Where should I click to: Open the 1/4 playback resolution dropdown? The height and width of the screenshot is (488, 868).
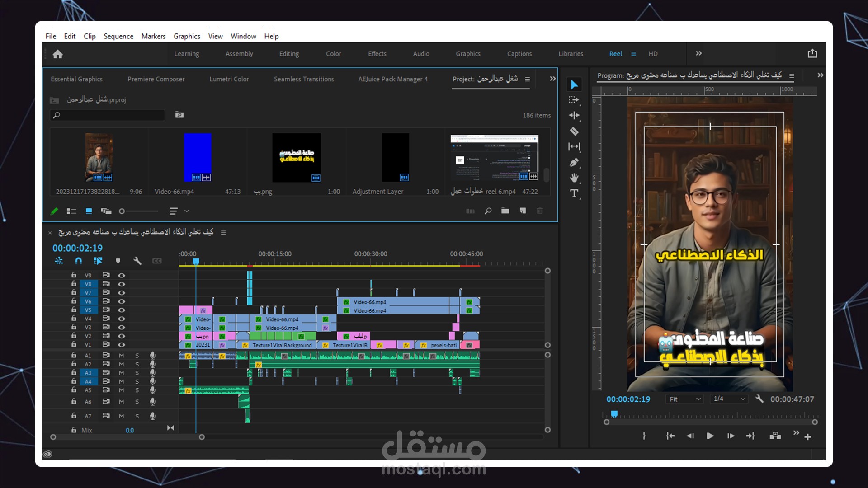click(x=729, y=399)
